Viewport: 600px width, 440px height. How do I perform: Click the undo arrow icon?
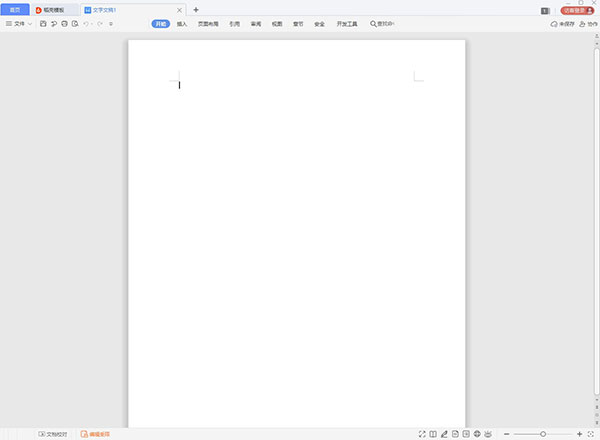(x=86, y=23)
